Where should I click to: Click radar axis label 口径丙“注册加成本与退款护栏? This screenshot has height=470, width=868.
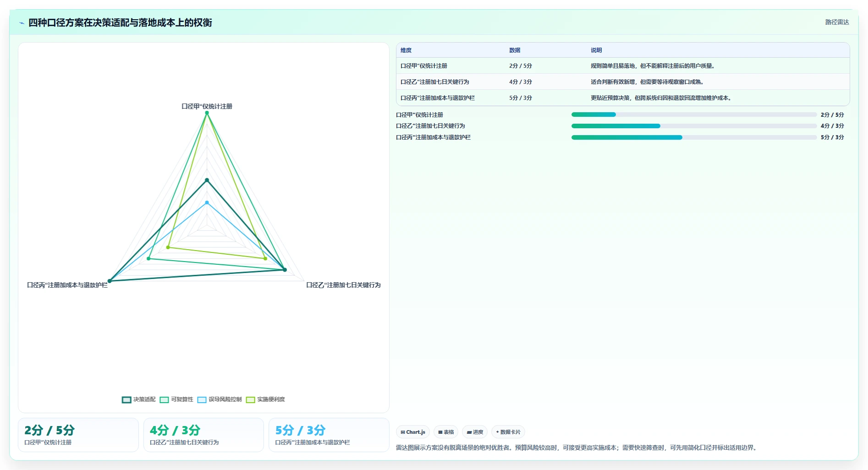(67, 285)
